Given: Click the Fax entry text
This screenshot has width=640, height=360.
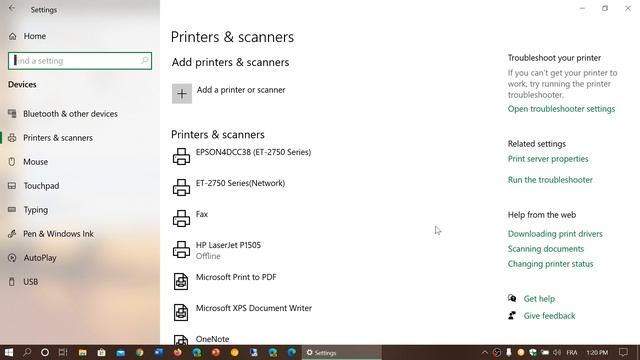Looking at the screenshot, I should (202, 214).
